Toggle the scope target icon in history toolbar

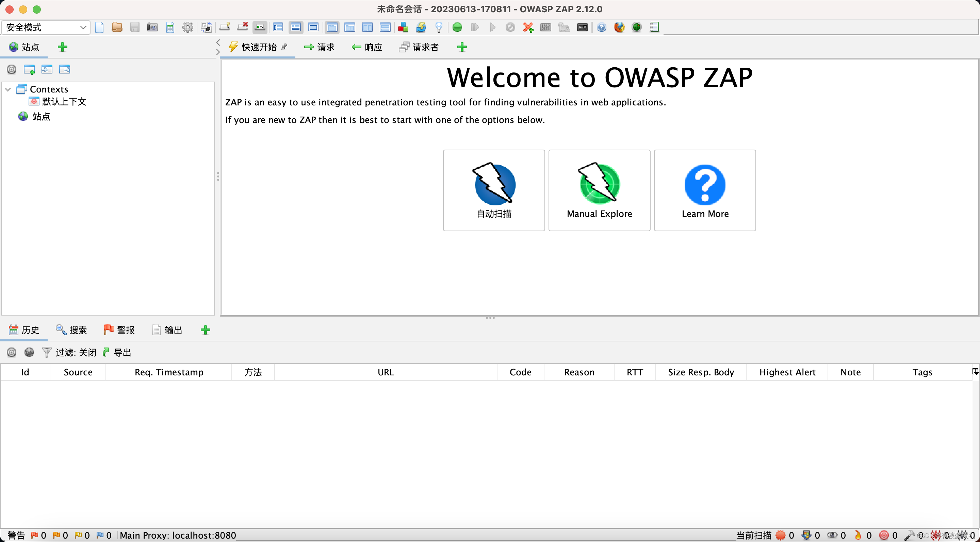[12, 352]
